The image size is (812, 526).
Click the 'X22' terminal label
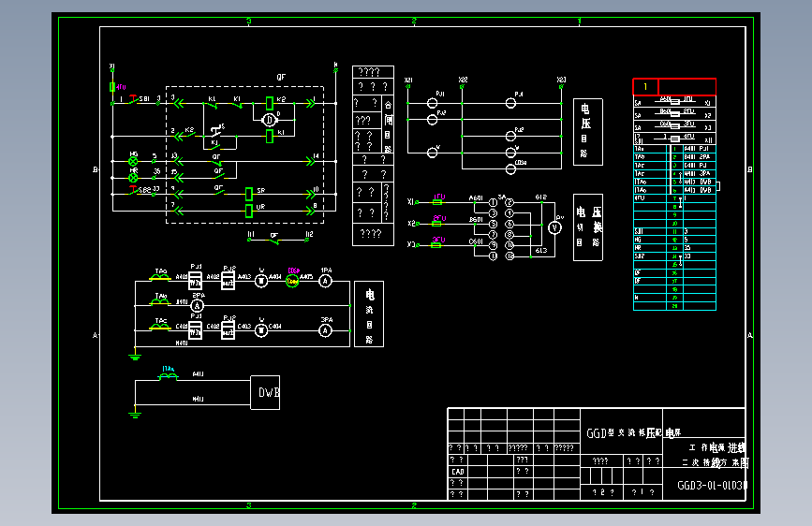click(463, 80)
